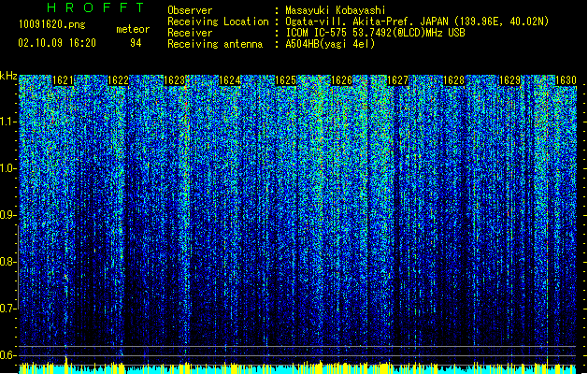
Task: Click the yellow-cyan signal level graph
Action: point(297,367)
